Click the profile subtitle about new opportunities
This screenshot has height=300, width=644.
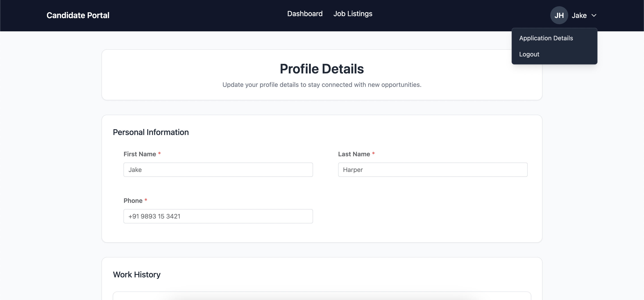322,85
